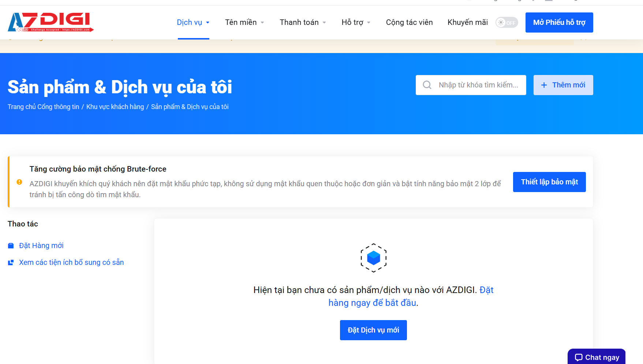
Task: Open the 'Khuyến mãi' menu item
Action: 467,22
